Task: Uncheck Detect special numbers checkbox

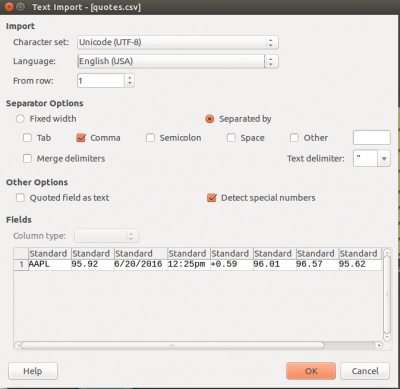Action: click(x=212, y=198)
